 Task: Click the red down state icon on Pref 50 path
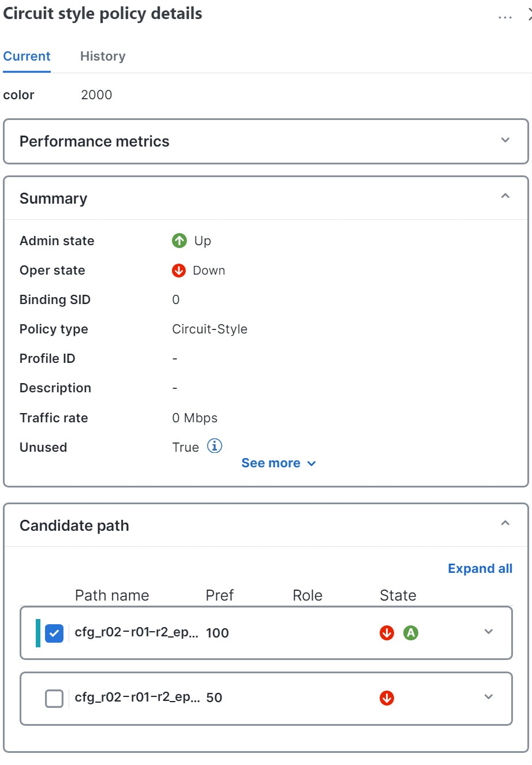tap(387, 698)
